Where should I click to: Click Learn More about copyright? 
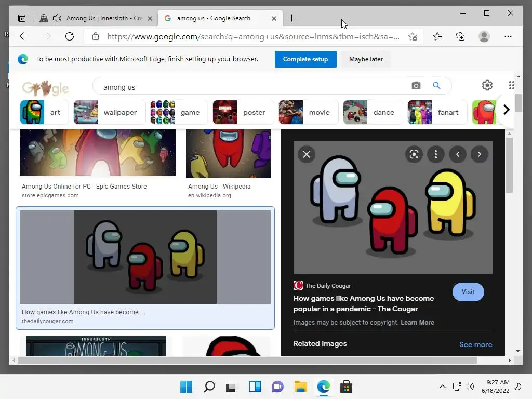click(417, 322)
